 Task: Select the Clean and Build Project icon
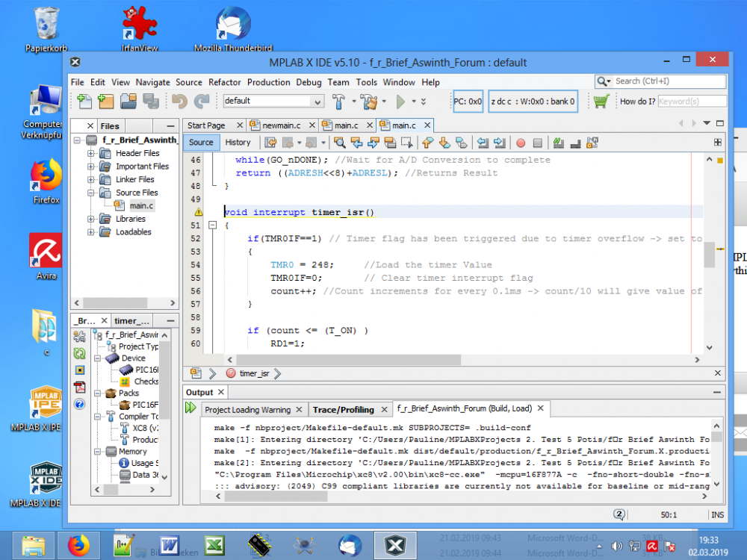point(370,100)
